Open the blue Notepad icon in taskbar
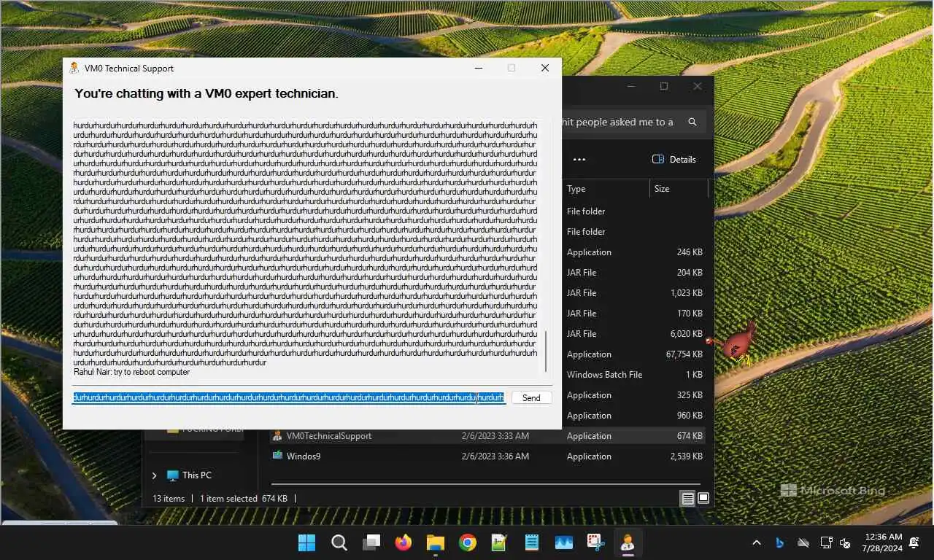934x560 pixels. pyautogui.click(x=531, y=542)
